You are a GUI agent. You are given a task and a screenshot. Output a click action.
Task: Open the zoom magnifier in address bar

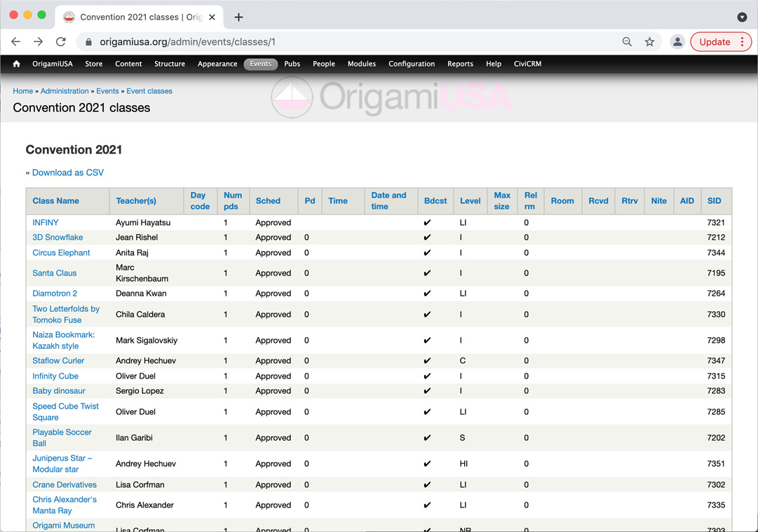(627, 41)
